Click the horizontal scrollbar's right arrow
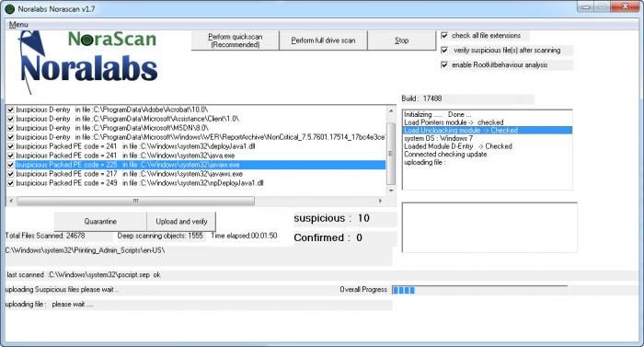Viewport: 644px width, 347px height. (x=380, y=201)
